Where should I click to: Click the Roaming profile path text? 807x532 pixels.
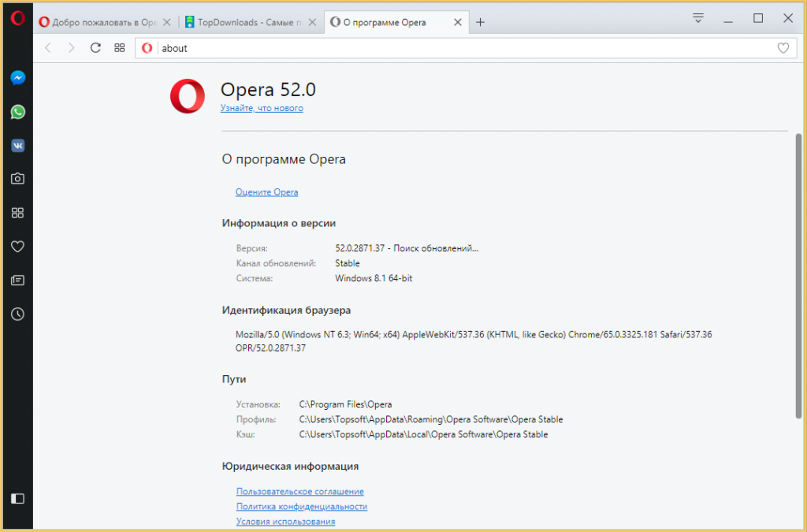pyautogui.click(x=431, y=419)
